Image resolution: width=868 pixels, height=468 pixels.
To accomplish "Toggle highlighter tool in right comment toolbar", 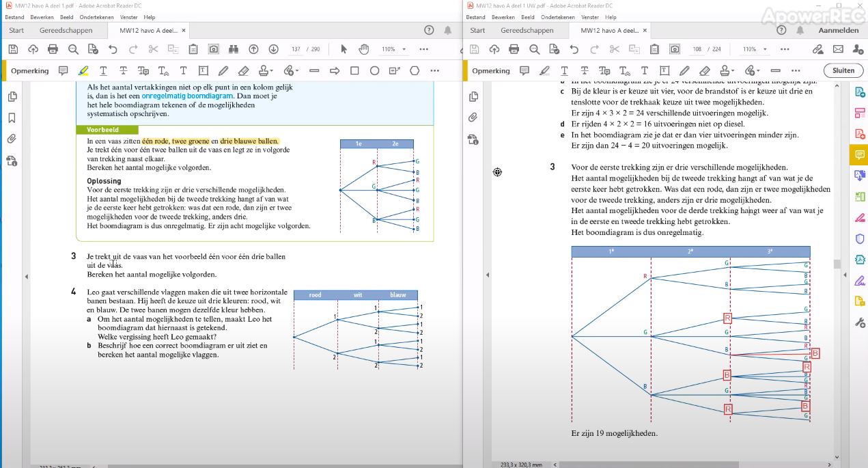I will [x=544, y=70].
